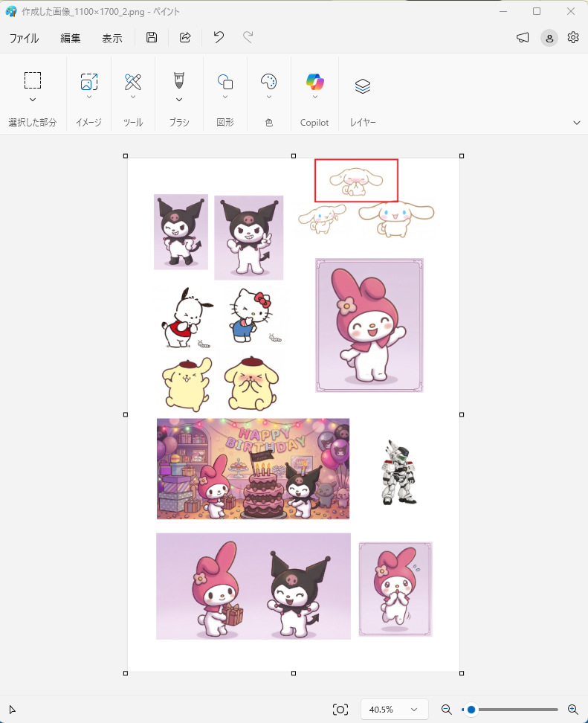Expand the イメージ dropdown chevron
The width and height of the screenshot is (588, 723).
click(89, 97)
